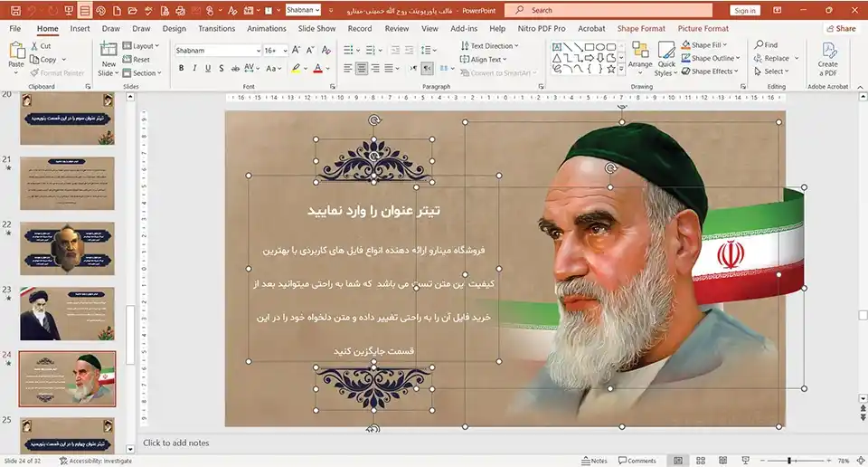This screenshot has height=467, width=868.
Task: Toggle the Comments pane in the status bar
Action: coord(637,461)
